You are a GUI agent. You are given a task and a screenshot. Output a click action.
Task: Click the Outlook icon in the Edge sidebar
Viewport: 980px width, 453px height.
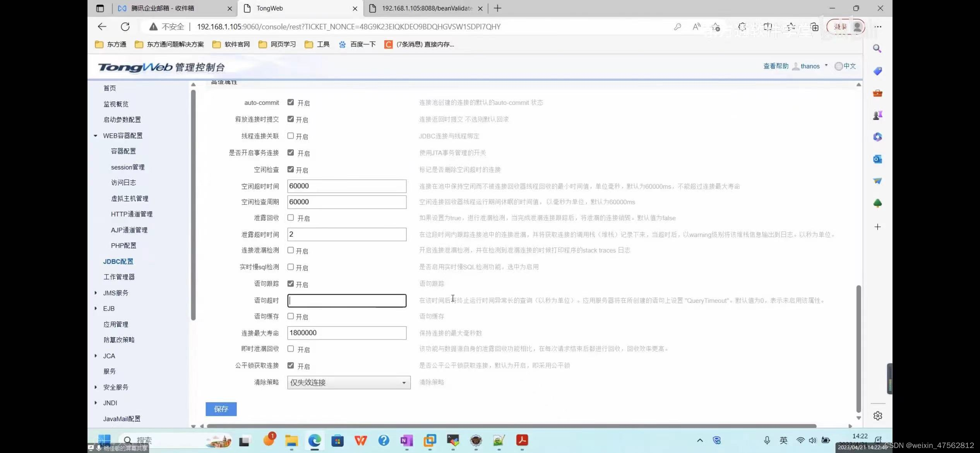click(877, 159)
